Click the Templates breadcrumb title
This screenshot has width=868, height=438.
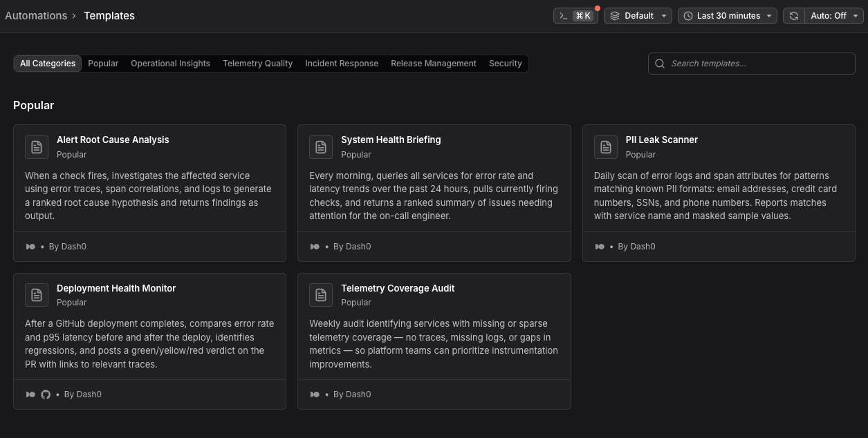[x=109, y=15]
